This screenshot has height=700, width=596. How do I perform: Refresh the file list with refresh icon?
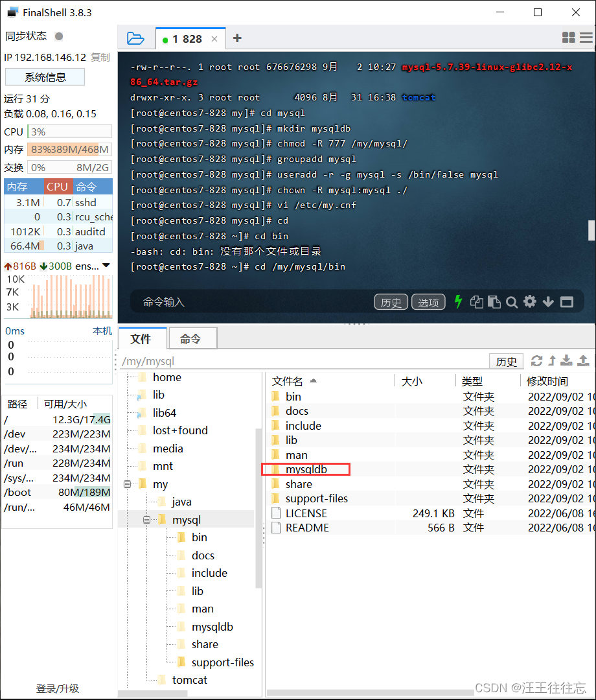coord(537,361)
